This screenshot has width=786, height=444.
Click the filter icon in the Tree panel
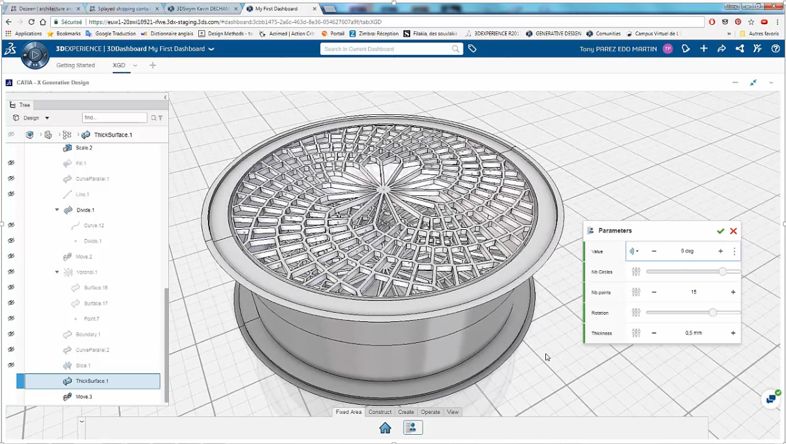pyautogui.click(x=160, y=118)
